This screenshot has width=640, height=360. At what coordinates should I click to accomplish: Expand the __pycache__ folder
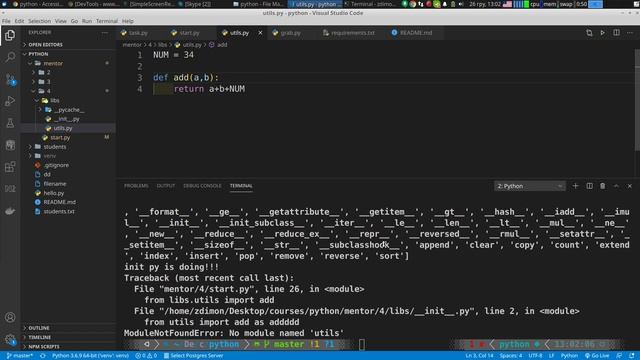point(69,110)
